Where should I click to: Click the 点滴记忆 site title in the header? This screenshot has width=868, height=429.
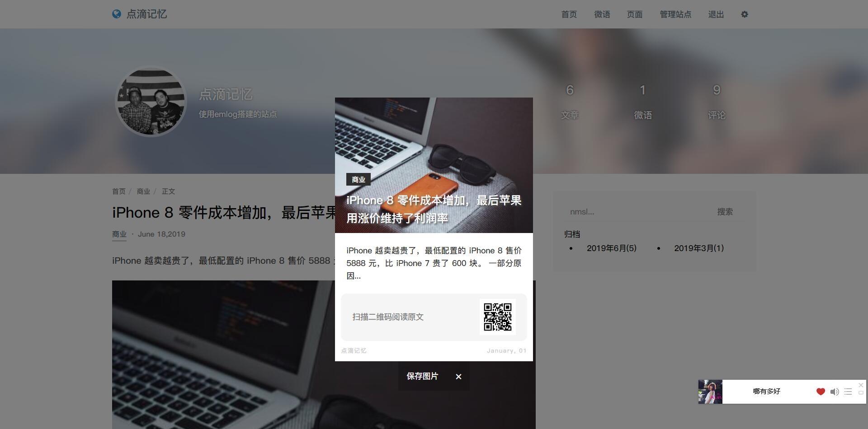click(x=146, y=14)
